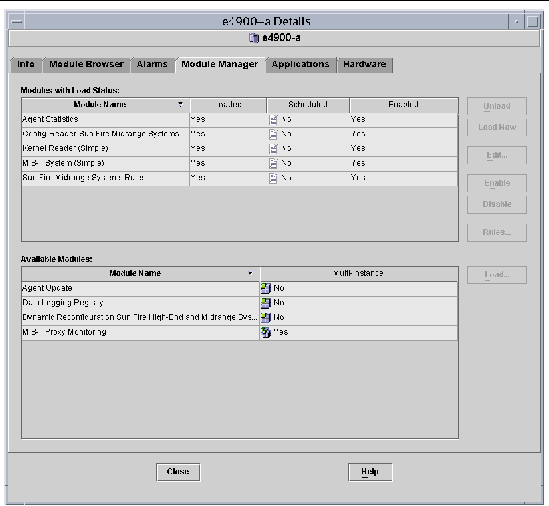
Task: Click the schedule icon in Sun Fire Midrange Rules row
Action: [273, 178]
